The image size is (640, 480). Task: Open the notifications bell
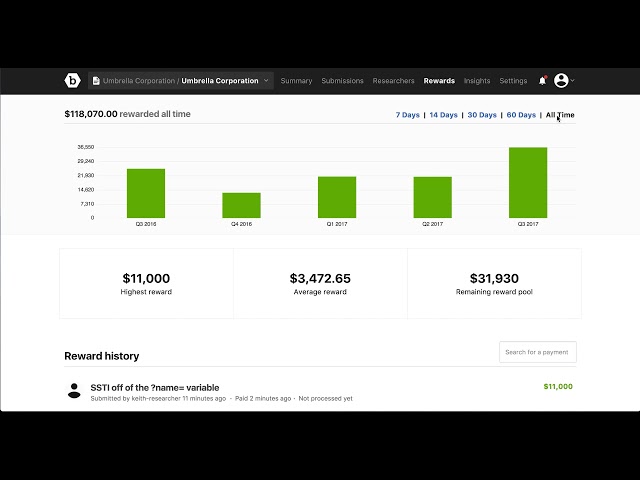(x=542, y=80)
